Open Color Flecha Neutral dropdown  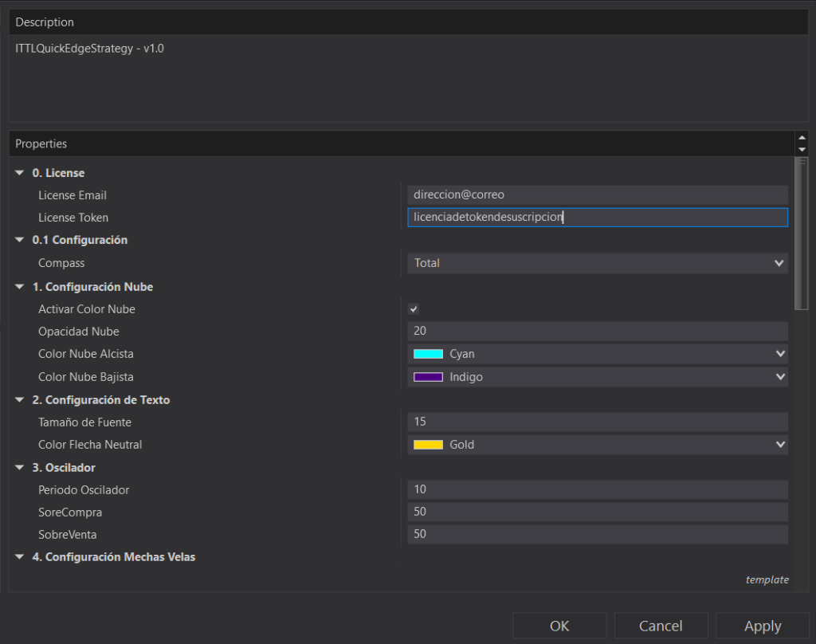[597, 445]
